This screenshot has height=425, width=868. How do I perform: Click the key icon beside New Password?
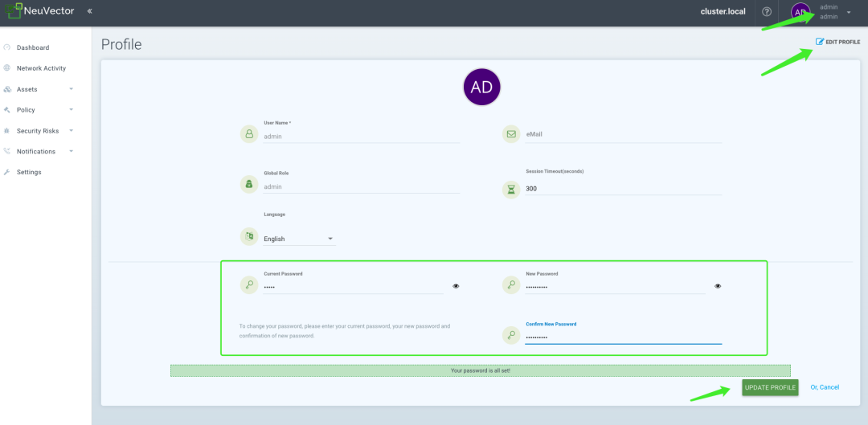pyautogui.click(x=511, y=285)
